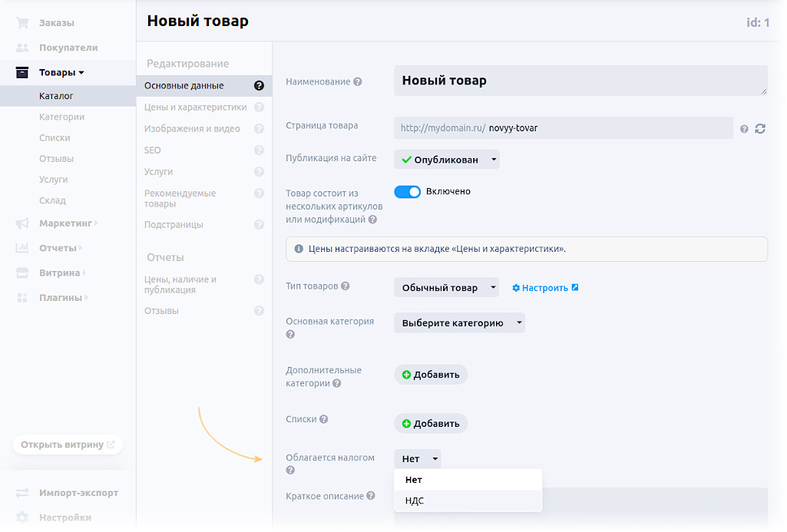
Task: Click help icon on Основные данные tab
Action: [259, 86]
